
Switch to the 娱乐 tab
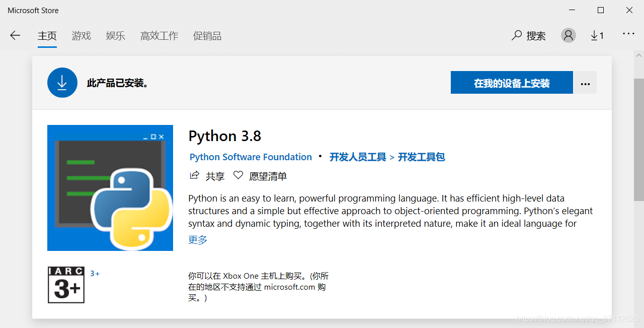(x=116, y=36)
